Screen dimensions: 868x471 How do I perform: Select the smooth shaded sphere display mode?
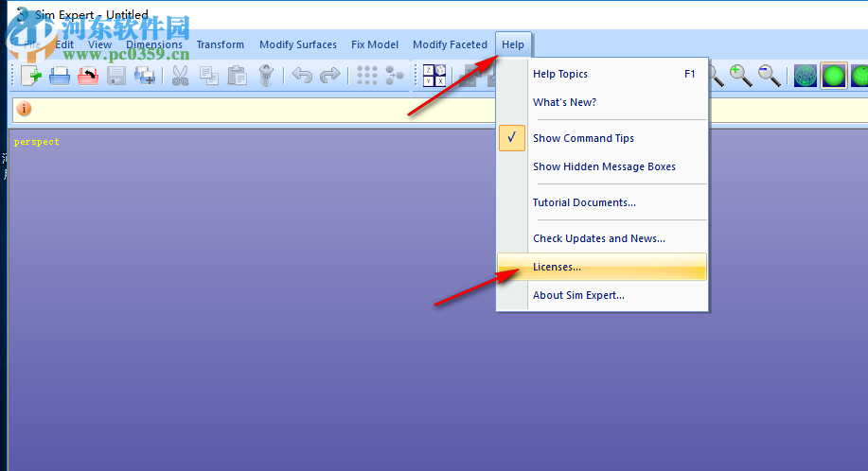coord(834,76)
